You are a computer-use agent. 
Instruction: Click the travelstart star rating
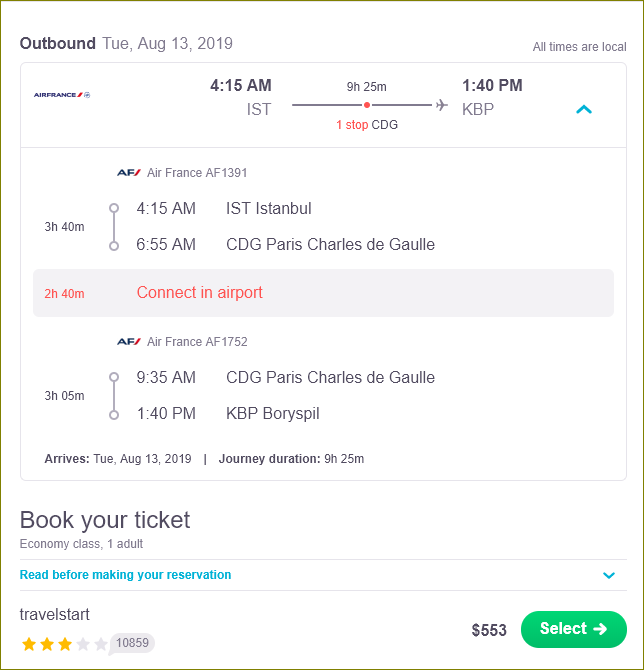(65, 644)
